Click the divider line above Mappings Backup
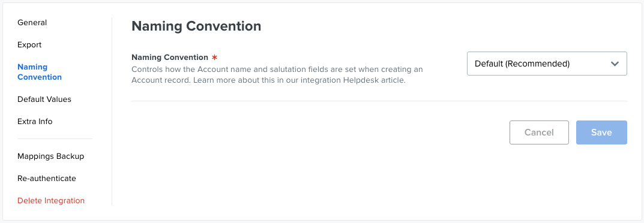Screen dimensions: 644x223 pyautogui.click(x=55, y=139)
